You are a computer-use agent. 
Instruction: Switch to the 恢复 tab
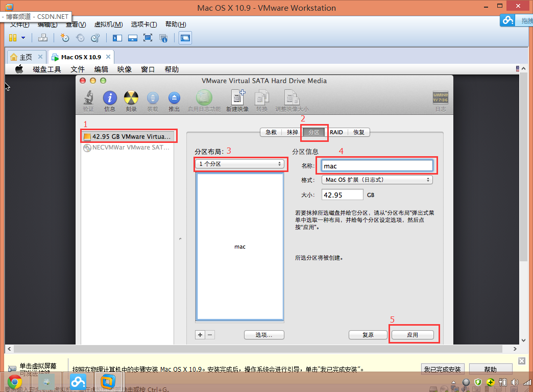[358, 132]
